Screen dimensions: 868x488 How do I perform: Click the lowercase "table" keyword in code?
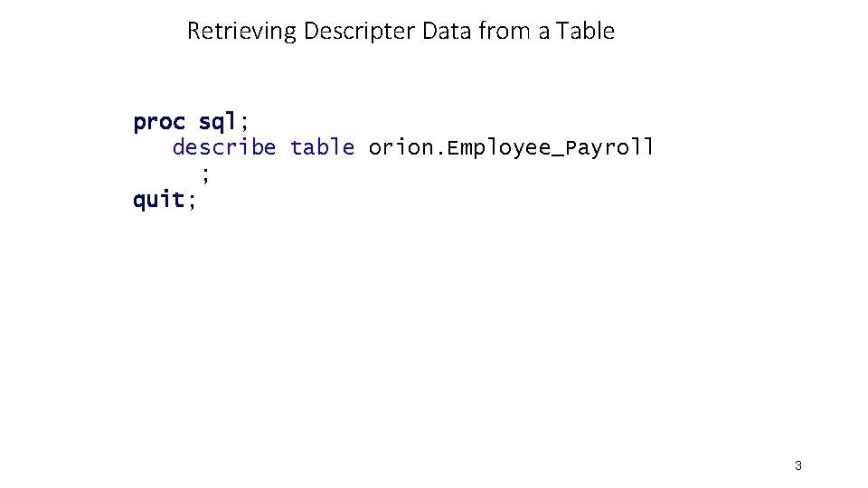click(x=322, y=147)
